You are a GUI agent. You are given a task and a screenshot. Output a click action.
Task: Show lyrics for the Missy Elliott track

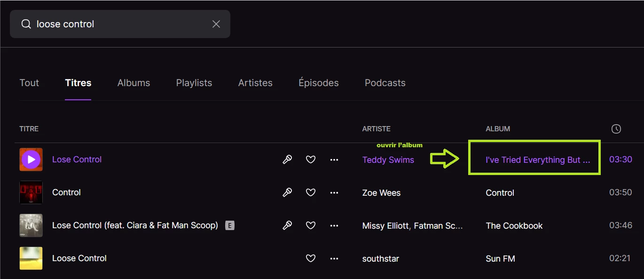click(287, 225)
